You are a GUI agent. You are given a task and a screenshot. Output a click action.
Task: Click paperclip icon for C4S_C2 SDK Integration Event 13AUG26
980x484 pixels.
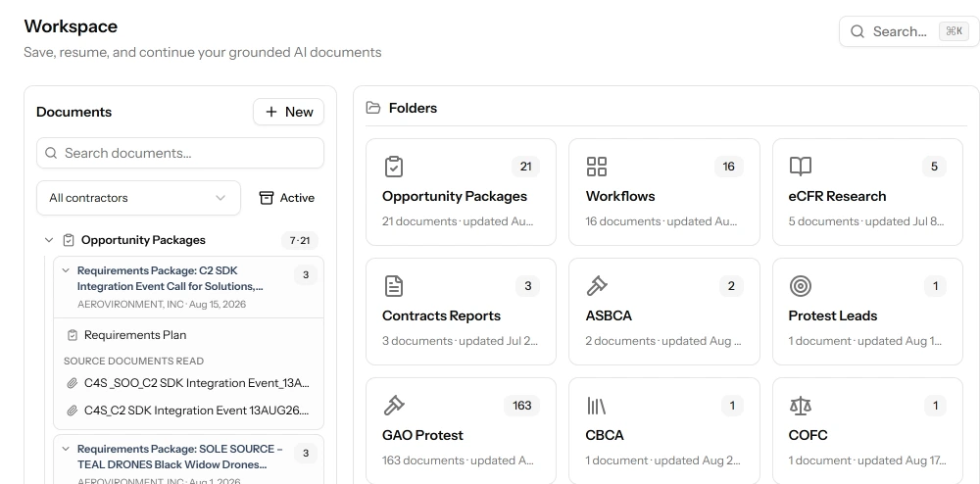pos(72,411)
